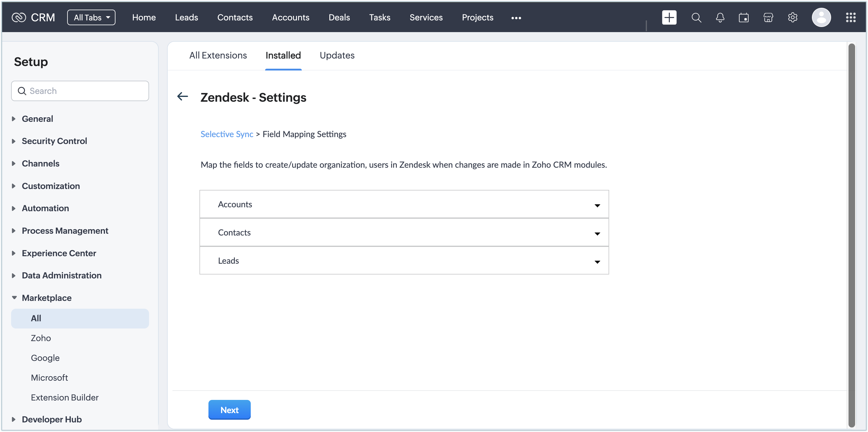
Task: Open the global search magnifier icon
Action: coord(696,17)
